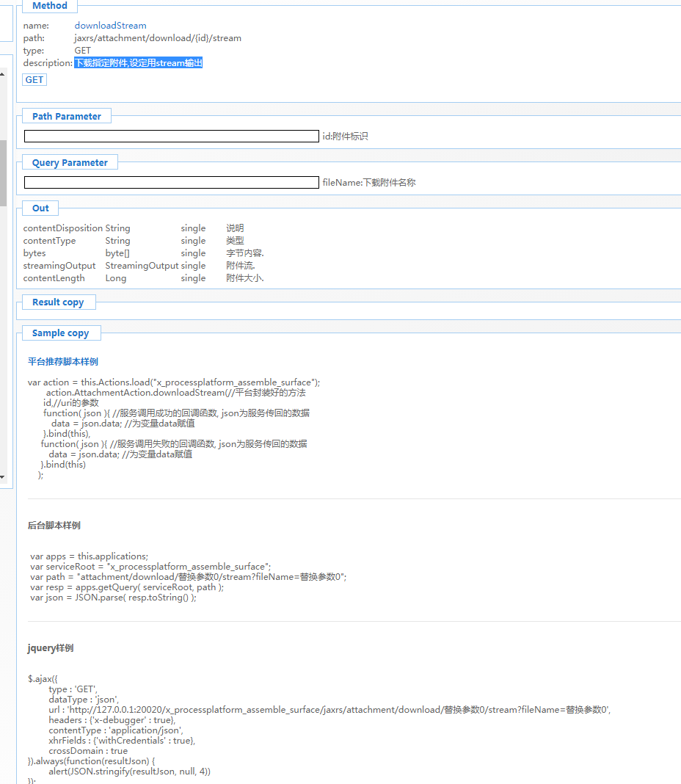Screen dimensions: 681x784
Task: Click the downloadStream method name link
Action: point(111,26)
